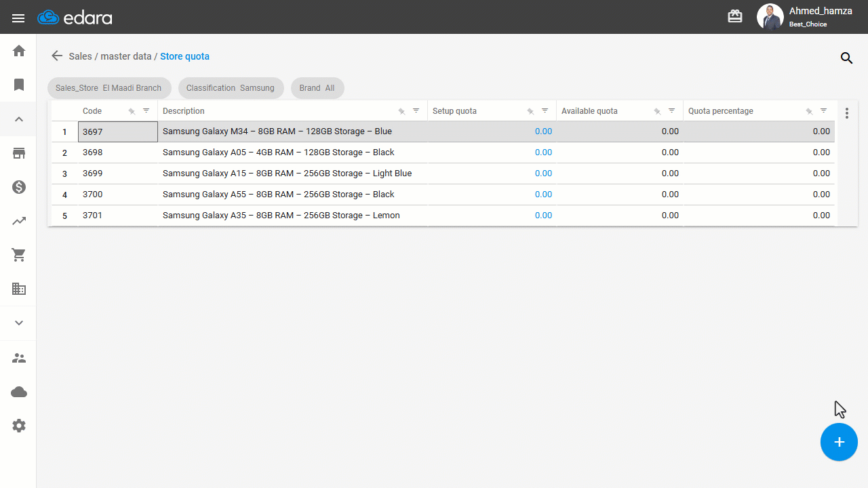Expand the sidebar section with down chevron

tap(19, 323)
